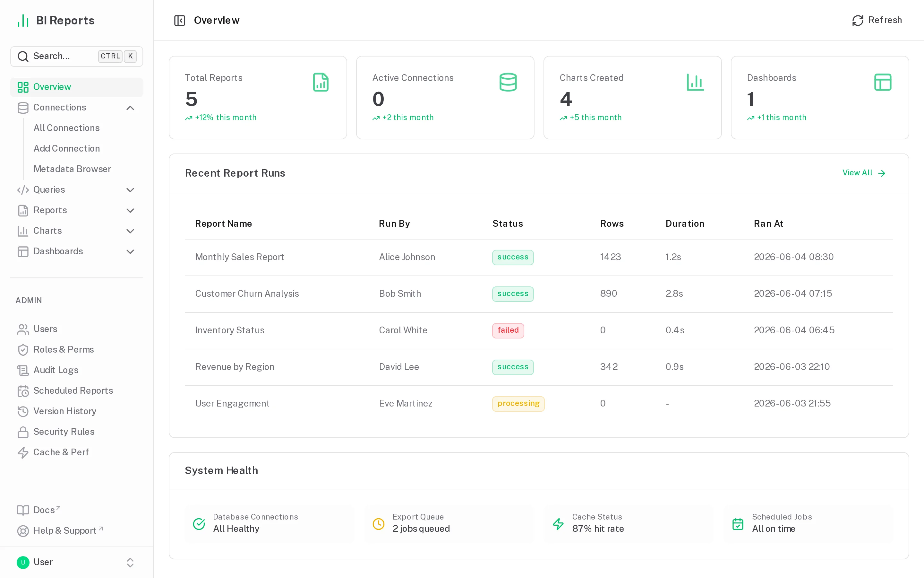The height and width of the screenshot is (578, 924).
Task: Click the Reports file icon in sidebar
Action: (23, 211)
